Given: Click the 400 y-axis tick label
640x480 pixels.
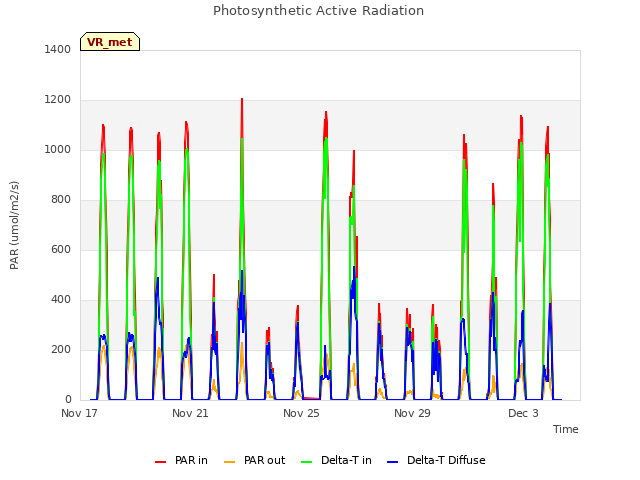Looking at the screenshot, I should click(61, 300).
